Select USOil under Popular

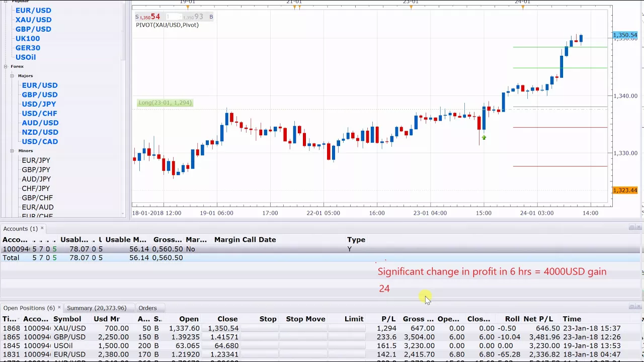point(26,57)
